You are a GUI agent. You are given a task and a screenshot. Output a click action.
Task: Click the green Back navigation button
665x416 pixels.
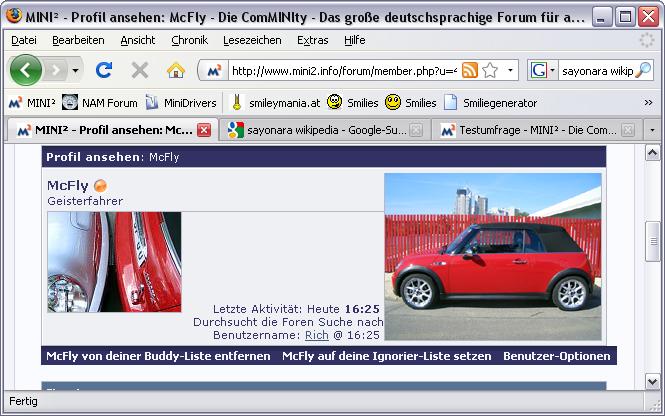click(x=26, y=70)
